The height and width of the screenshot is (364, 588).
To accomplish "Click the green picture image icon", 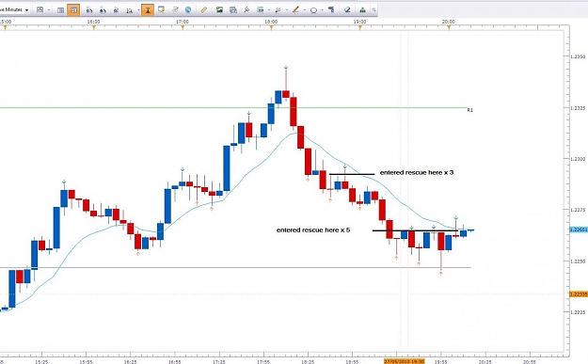I will pyautogui.click(x=219, y=9).
